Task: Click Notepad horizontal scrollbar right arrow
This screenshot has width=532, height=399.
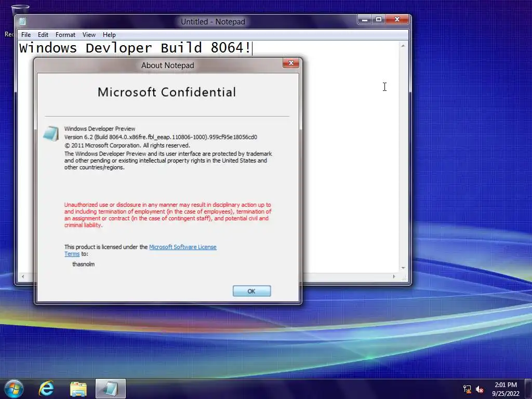Action: tap(394, 276)
